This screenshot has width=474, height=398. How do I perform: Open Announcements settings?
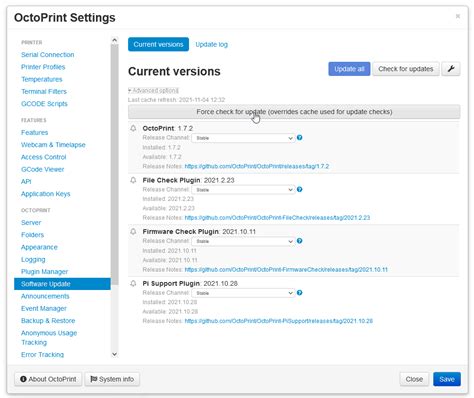45,296
